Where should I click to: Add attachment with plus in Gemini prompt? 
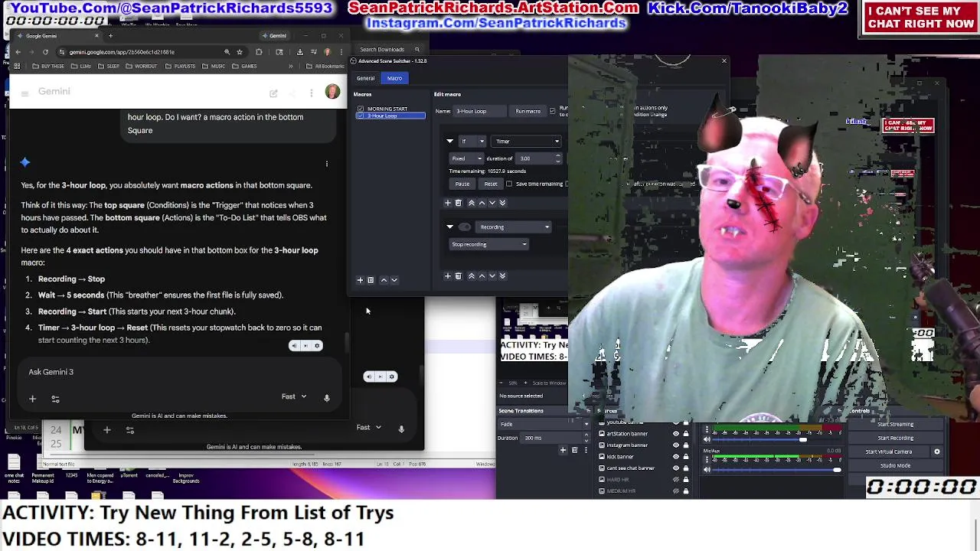click(x=32, y=399)
